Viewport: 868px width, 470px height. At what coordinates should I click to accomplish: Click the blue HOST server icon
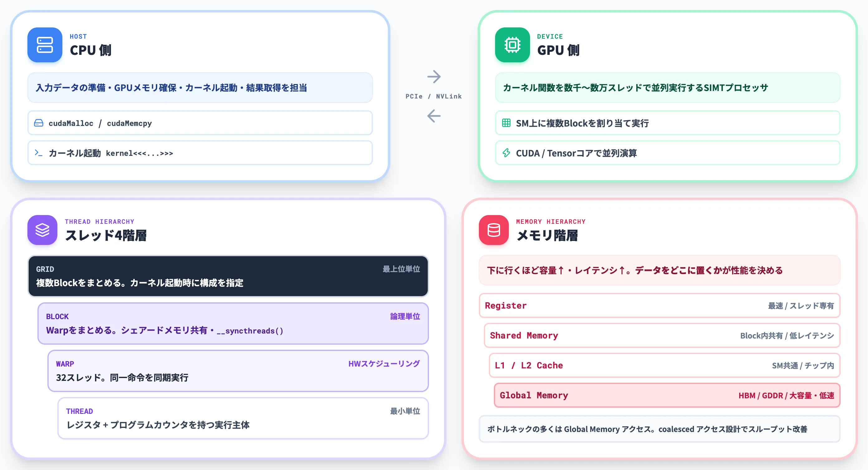coord(45,45)
